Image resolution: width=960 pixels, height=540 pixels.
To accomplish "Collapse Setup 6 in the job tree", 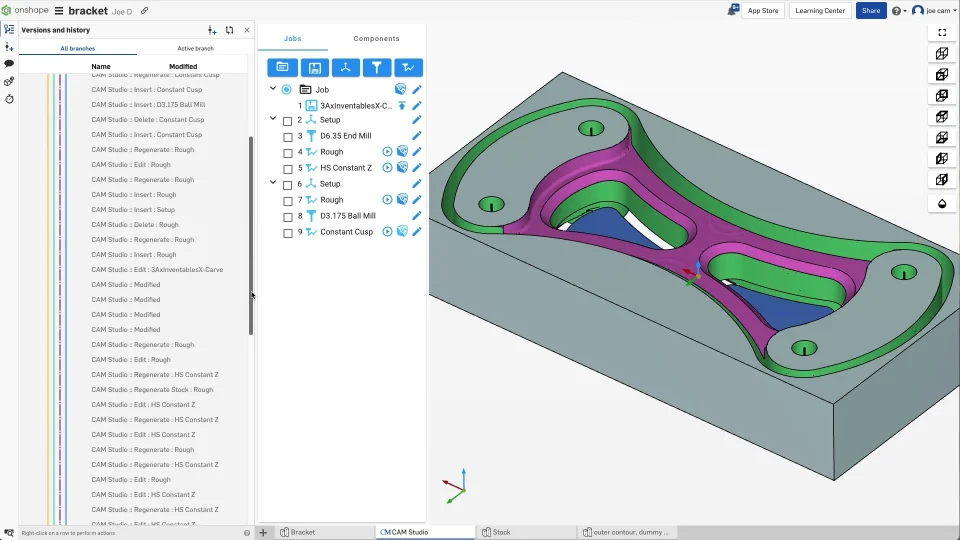I will [273, 184].
